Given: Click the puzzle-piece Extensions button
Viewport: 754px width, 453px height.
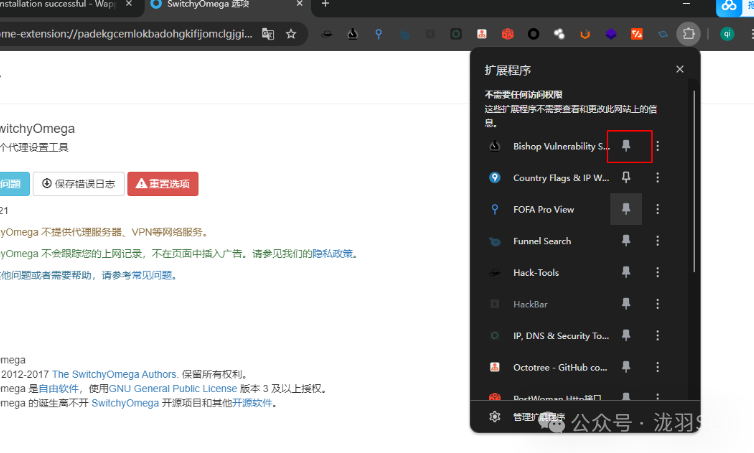Looking at the screenshot, I should (689, 34).
